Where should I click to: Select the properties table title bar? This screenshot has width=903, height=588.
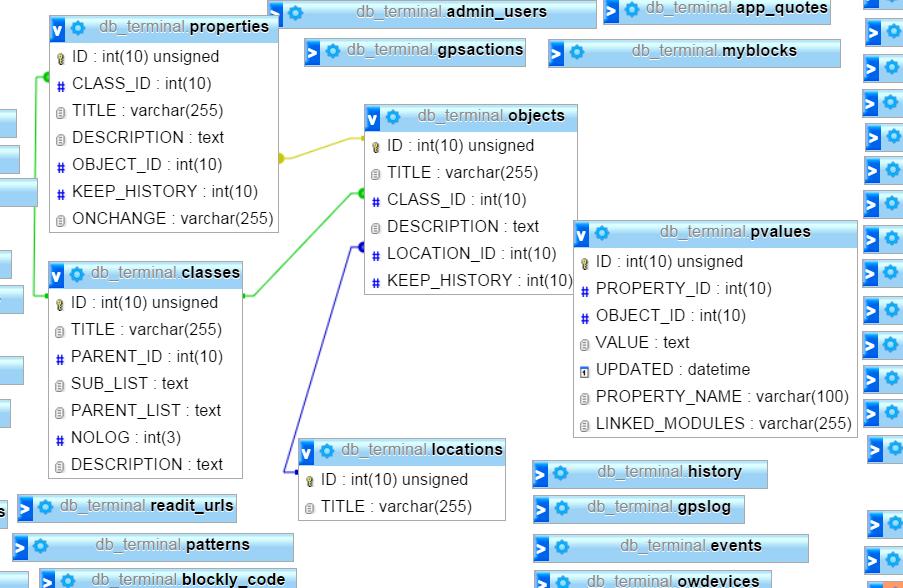coord(164,28)
